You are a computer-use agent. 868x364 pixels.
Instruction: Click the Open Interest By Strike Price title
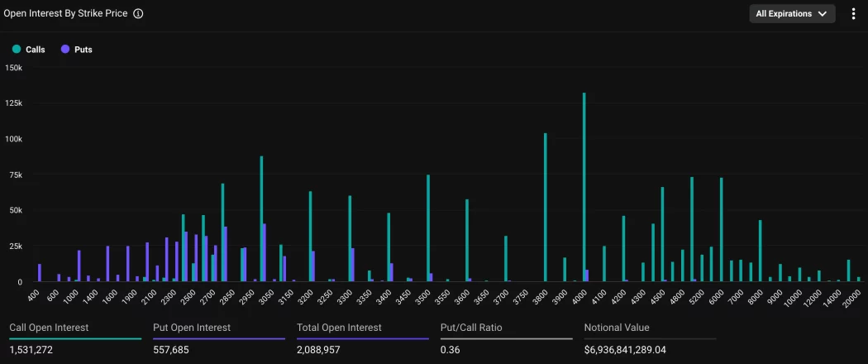(x=66, y=14)
